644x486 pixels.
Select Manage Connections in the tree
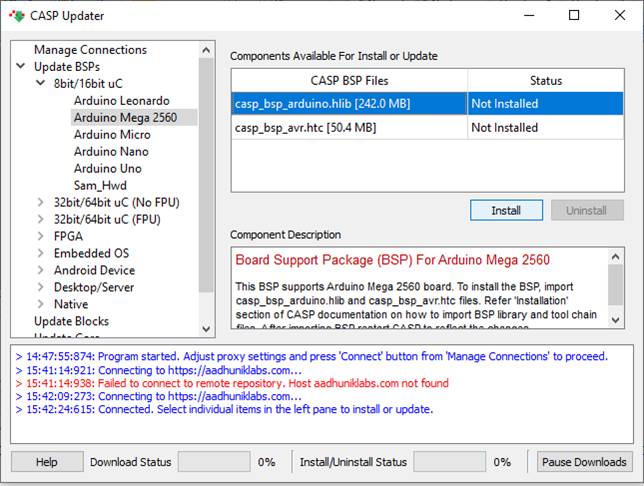tap(90, 50)
